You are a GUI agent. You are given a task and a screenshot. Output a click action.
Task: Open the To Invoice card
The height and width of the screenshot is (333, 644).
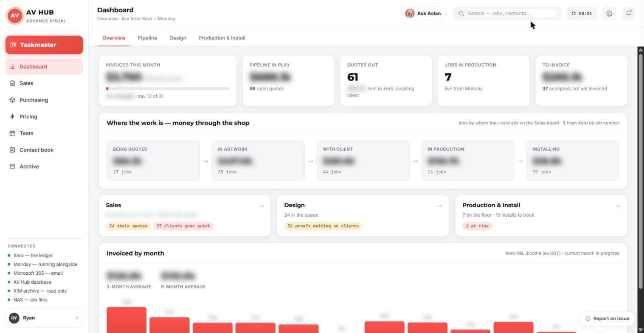(581, 81)
